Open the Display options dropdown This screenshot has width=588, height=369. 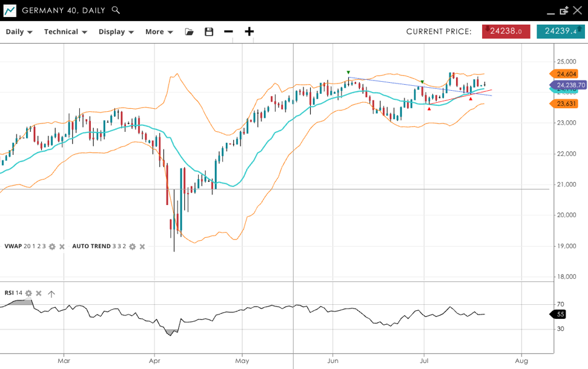pyautogui.click(x=116, y=31)
